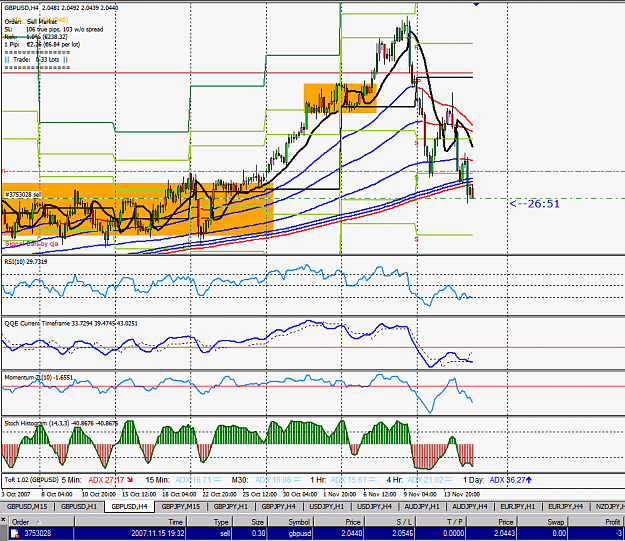Select order number 3753028 in the table
The image size is (625, 541).
coord(38,533)
